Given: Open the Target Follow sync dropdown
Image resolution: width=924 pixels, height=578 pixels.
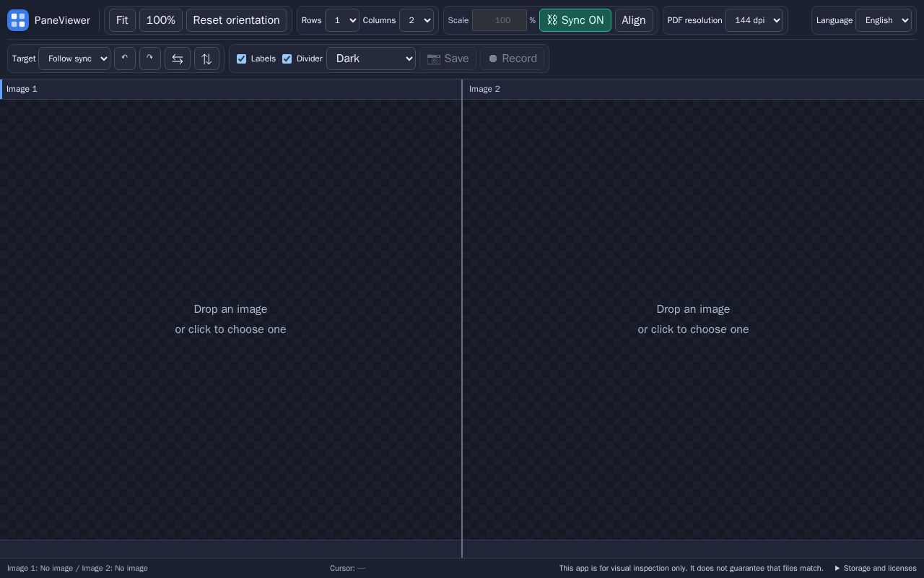Looking at the screenshot, I should click(x=74, y=59).
